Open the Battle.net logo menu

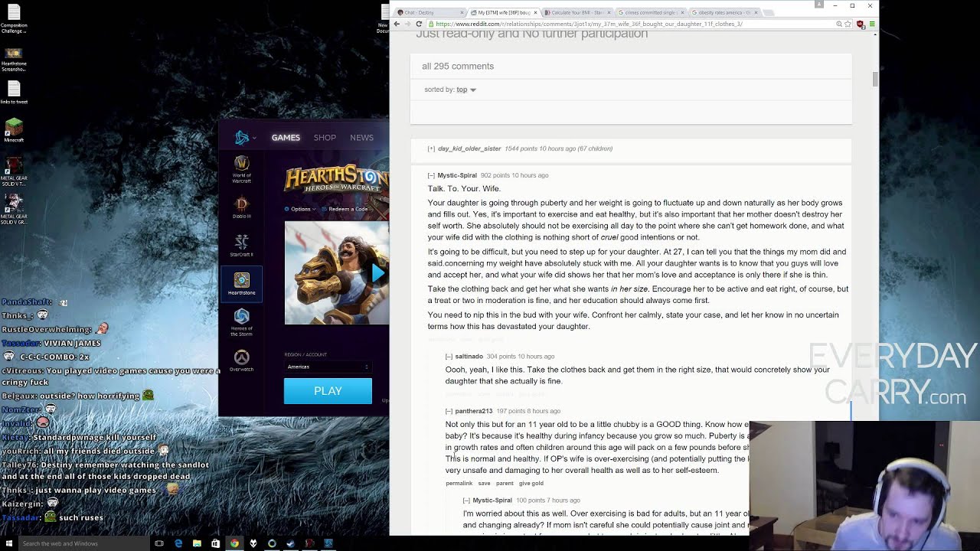click(x=245, y=138)
